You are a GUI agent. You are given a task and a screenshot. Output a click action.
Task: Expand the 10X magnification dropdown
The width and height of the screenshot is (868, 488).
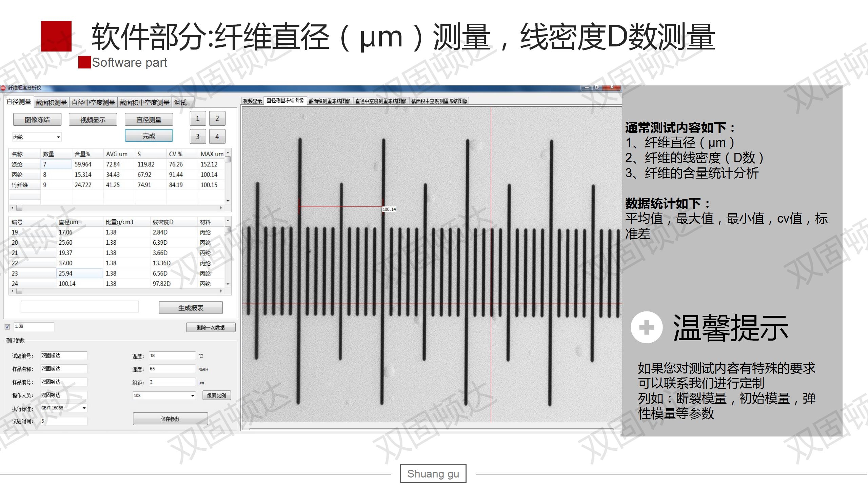192,395
